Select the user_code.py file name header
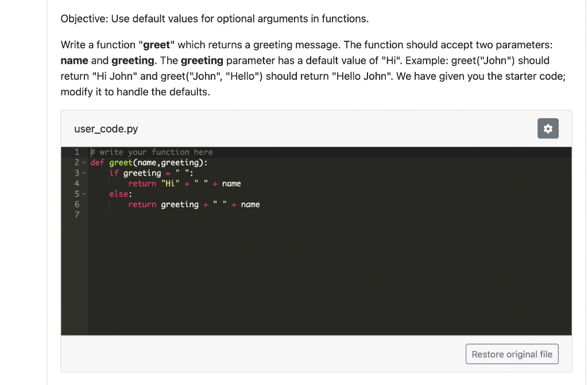This screenshot has height=385, width=588. (x=106, y=129)
